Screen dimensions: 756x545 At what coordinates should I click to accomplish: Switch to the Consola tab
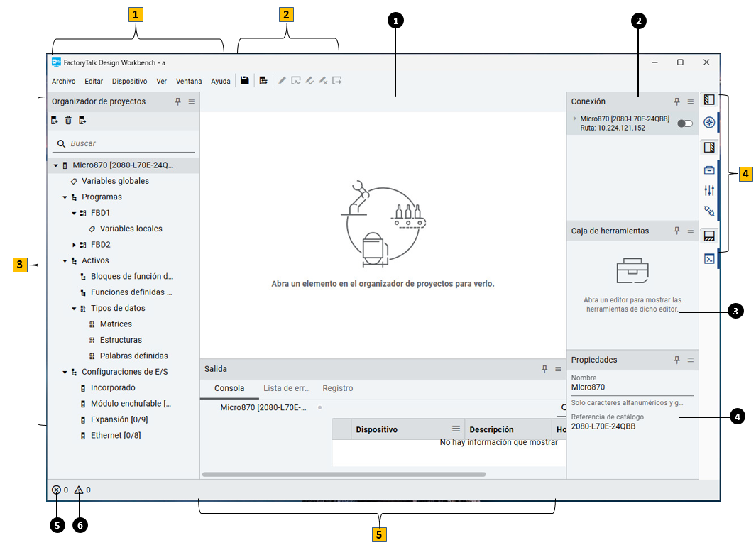click(x=229, y=388)
